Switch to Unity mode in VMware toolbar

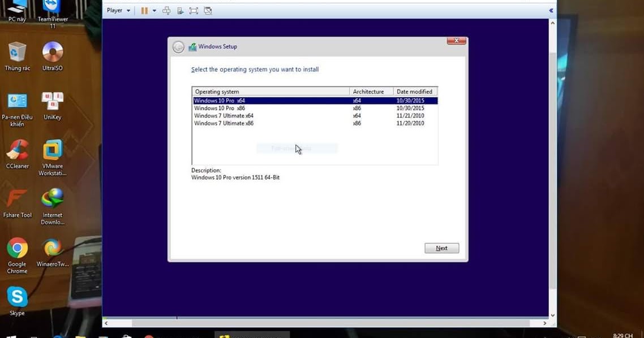[x=208, y=11]
